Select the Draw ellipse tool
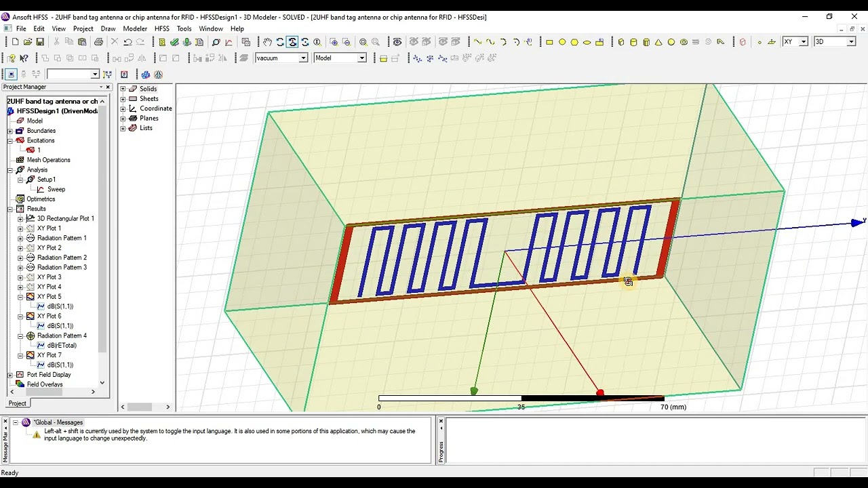This screenshot has width=868, height=488. pyautogui.click(x=587, y=42)
